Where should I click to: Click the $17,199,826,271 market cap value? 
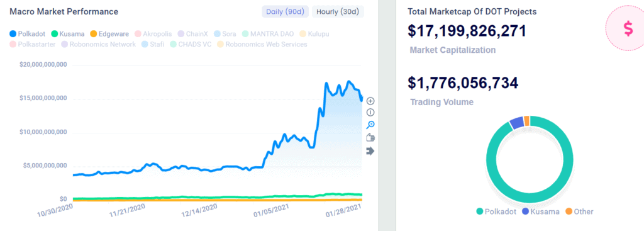click(x=467, y=31)
